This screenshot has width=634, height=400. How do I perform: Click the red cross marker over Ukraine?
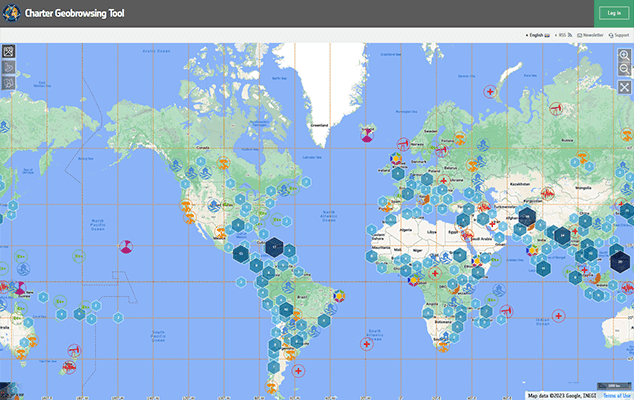click(444, 180)
